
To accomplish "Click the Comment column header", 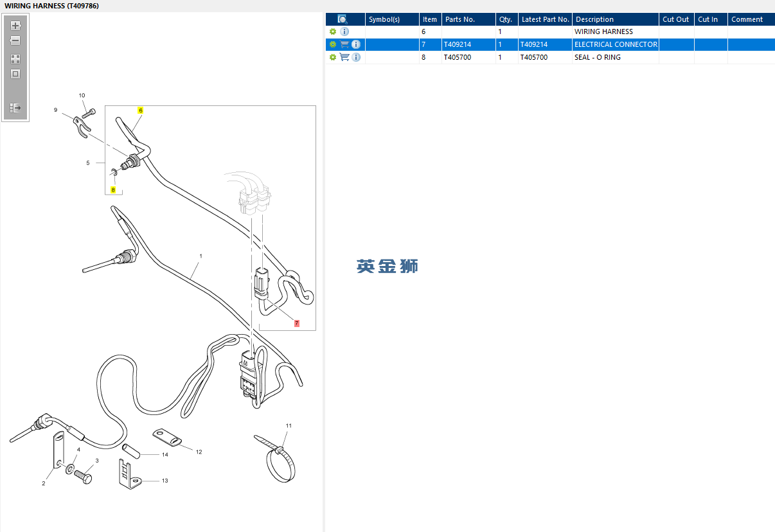I will [751, 19].
